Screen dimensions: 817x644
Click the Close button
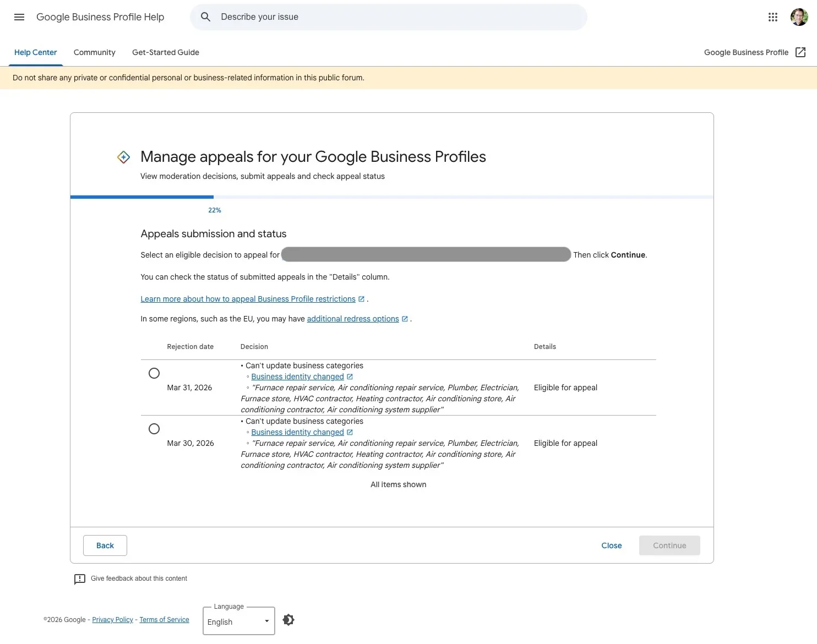click(611, 545)
